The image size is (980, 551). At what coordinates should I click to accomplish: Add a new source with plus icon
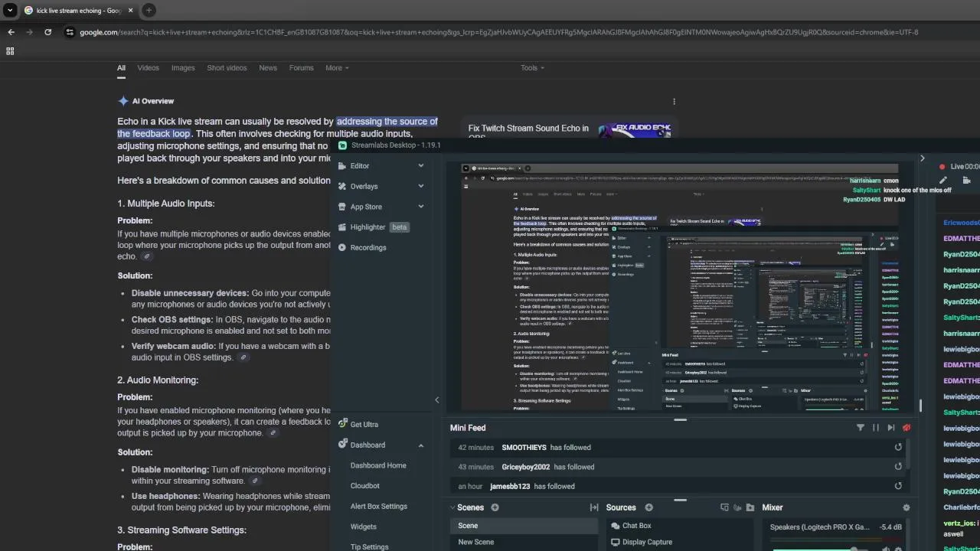pyautogui.click(x=648, y=507)
